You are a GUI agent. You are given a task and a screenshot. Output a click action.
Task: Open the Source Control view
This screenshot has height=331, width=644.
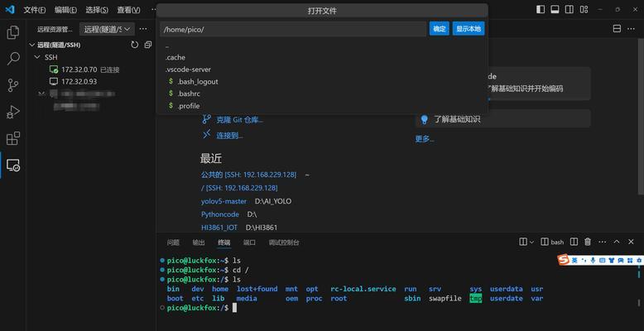point(12,85)
